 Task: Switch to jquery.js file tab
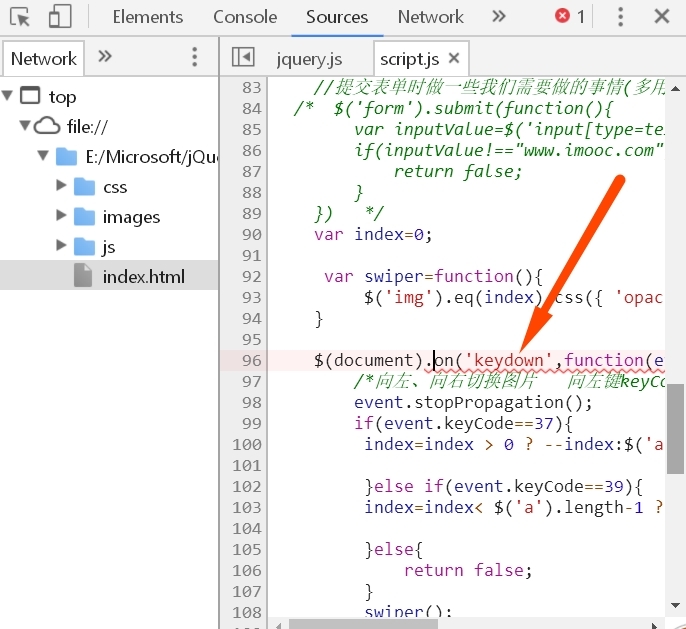point(309,59)
